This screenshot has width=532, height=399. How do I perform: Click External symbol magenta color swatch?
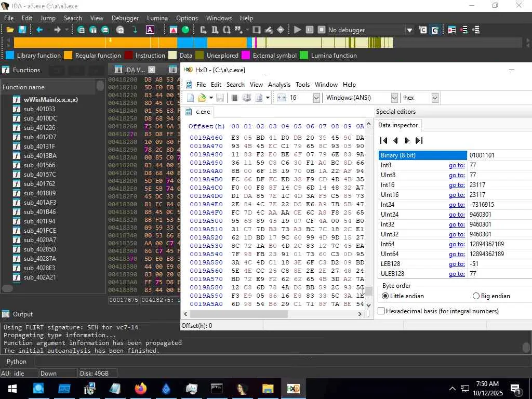pos(246,55)
